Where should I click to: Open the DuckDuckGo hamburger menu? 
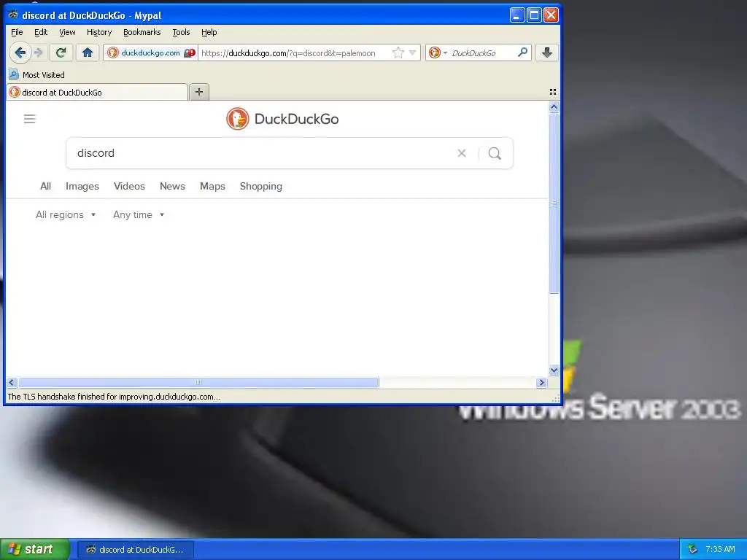click(29, 119)
